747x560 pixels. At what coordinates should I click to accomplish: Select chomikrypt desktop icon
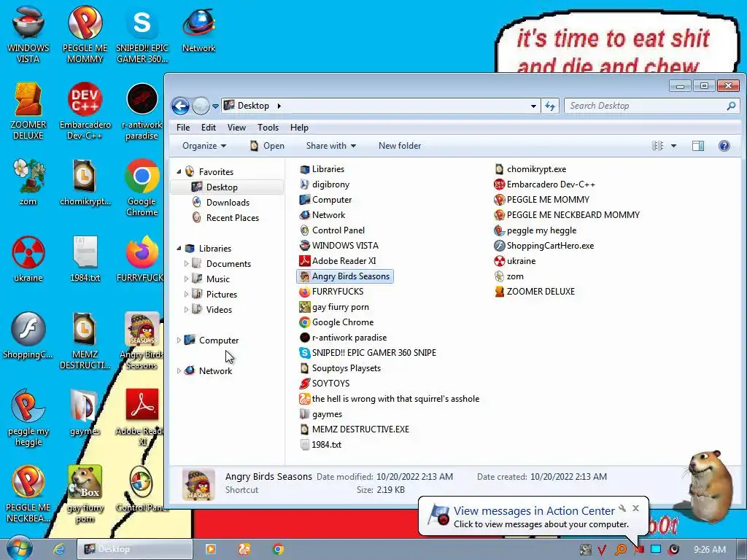(x=85, y=182)
